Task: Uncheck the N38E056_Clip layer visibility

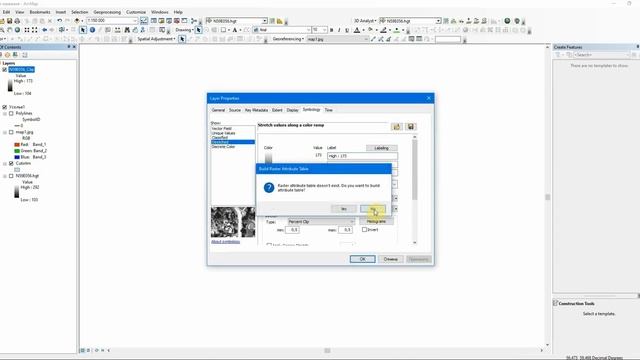Action: [x=4, y=69]
